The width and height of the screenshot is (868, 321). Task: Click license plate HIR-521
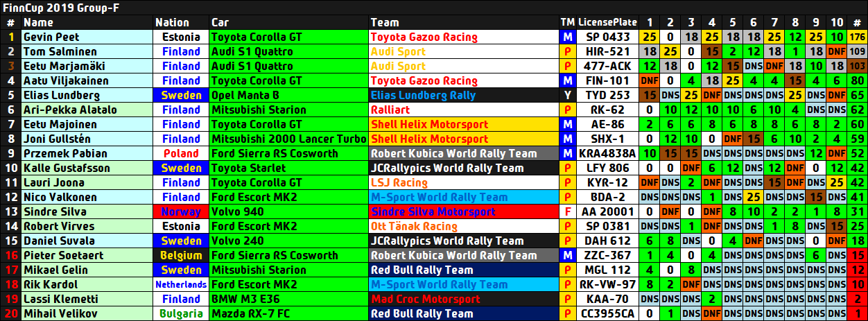pos(608,51)
